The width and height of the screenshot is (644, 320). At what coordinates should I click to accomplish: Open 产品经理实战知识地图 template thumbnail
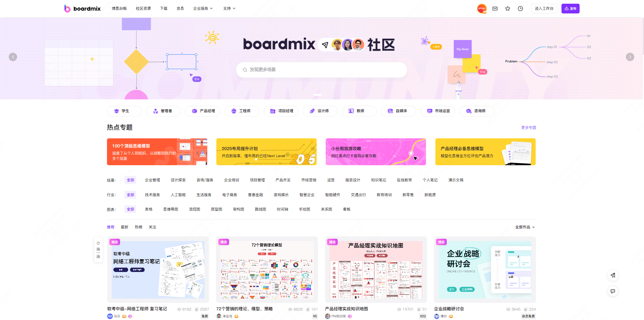pos(376,270)
